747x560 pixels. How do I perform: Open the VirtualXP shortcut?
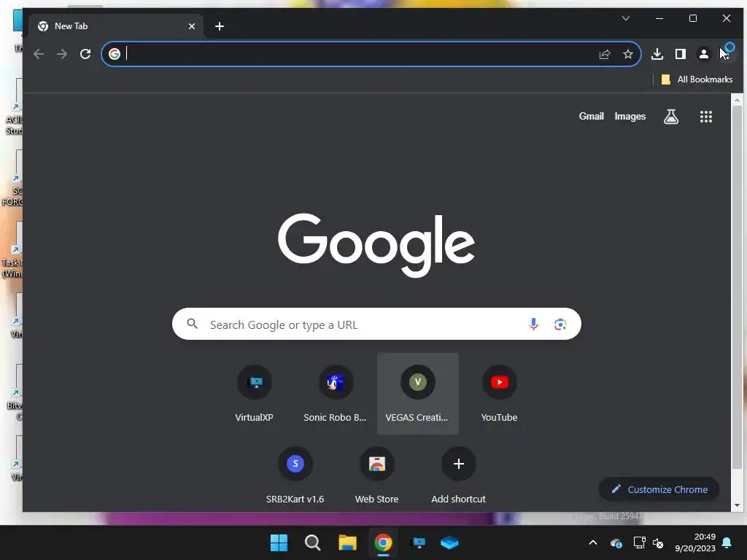tap(255, 394)
